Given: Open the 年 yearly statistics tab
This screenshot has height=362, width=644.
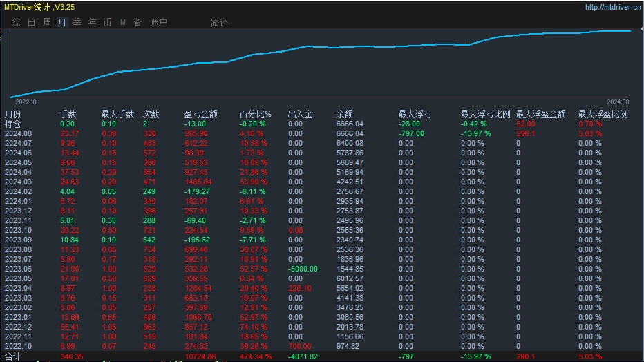Looking at the screenshot, I should (93, 22).
